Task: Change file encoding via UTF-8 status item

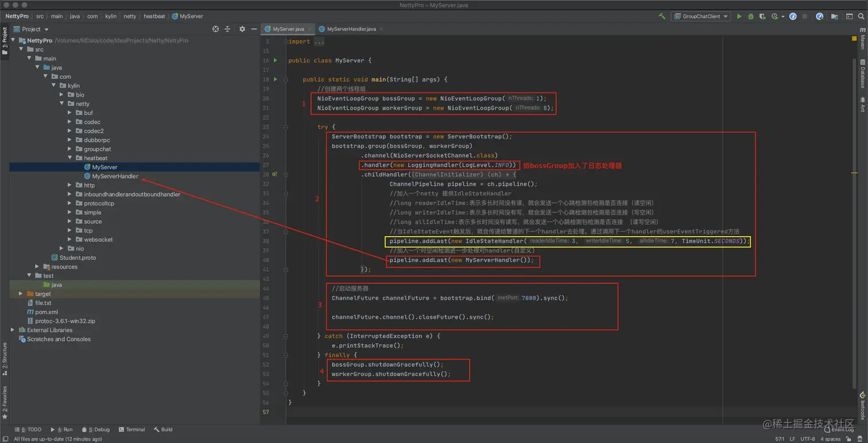Action: (808, 439)
